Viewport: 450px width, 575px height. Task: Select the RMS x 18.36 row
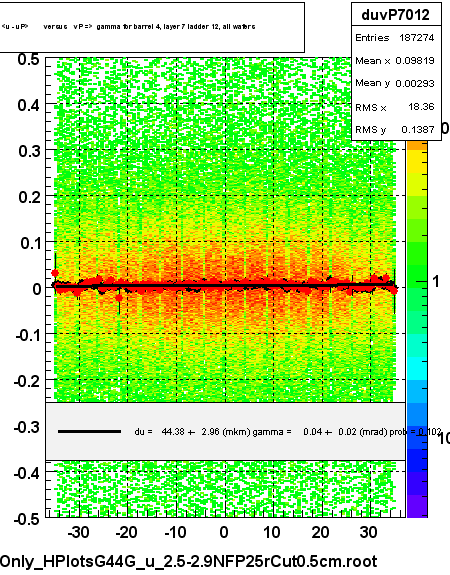coord(395,107)
